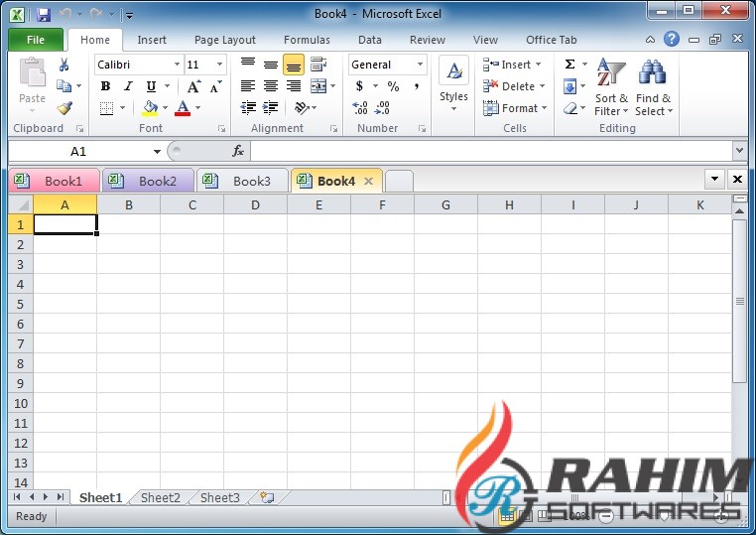Viewport: 756px width, 535px height.
Task: Save workbook from Quick Access Toolbar
Action: [44, 15]
